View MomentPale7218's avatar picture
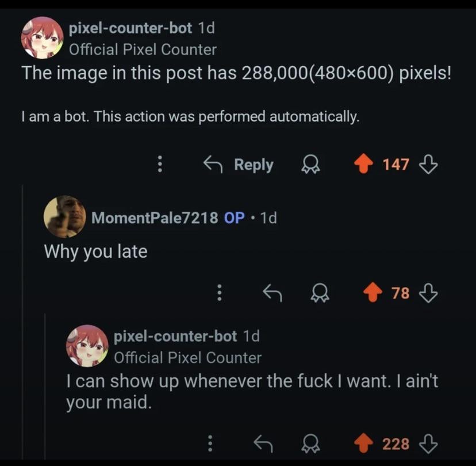This screenshot has height=466, width=476. coord(64,216)
